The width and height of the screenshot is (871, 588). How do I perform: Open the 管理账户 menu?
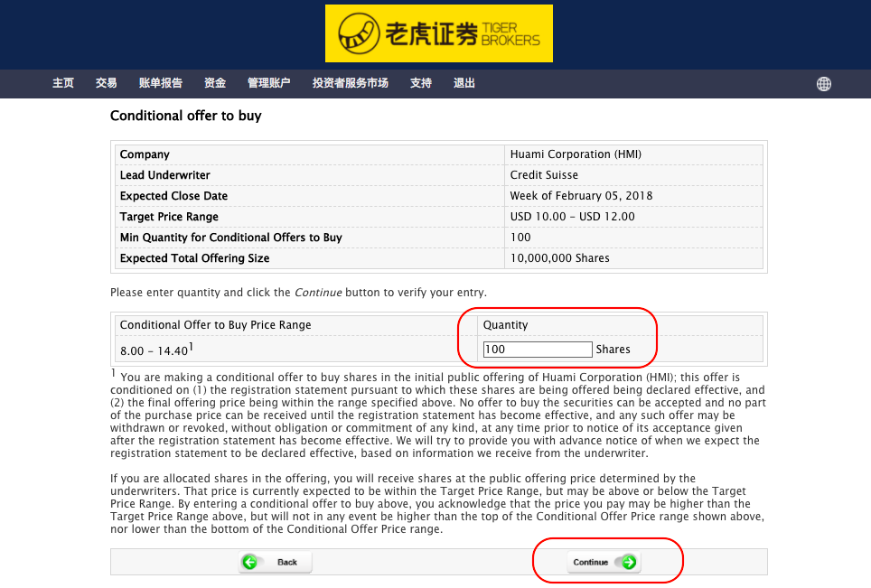click(x=269, y=83)
